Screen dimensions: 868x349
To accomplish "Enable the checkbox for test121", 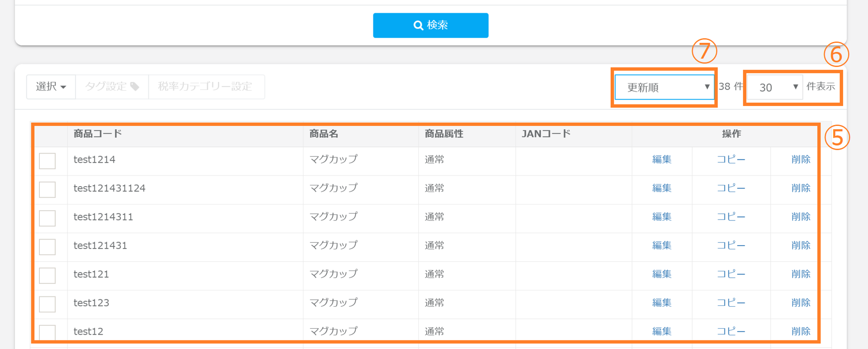I will coord(47,276).
